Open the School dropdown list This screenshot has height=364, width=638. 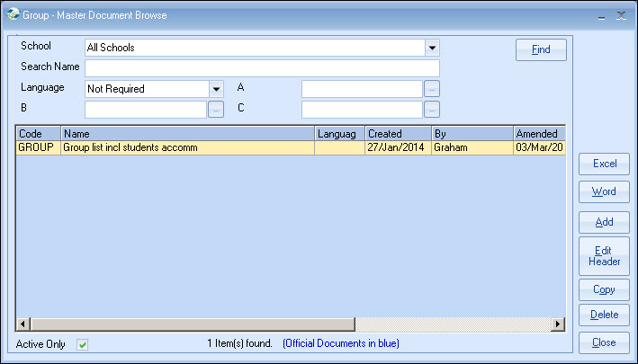coord(432,48)
